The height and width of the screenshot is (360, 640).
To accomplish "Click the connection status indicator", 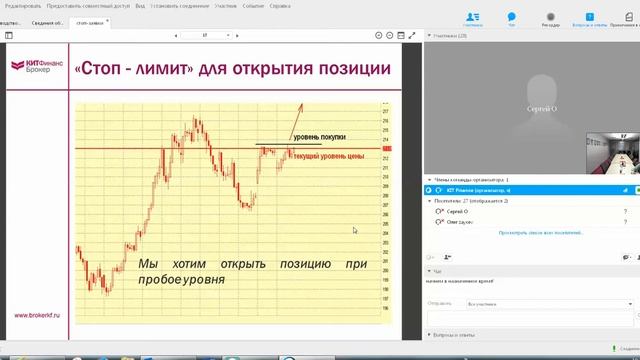I will [x=614, y=349].
